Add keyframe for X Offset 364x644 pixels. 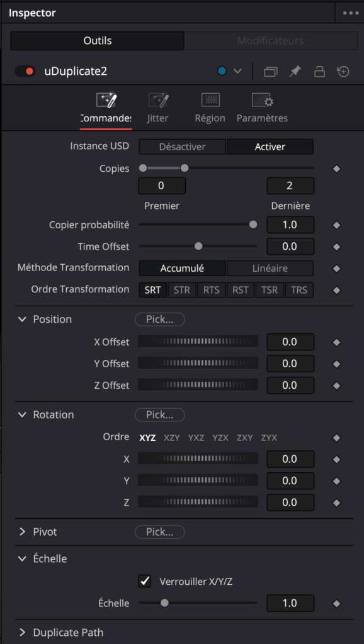337,342
